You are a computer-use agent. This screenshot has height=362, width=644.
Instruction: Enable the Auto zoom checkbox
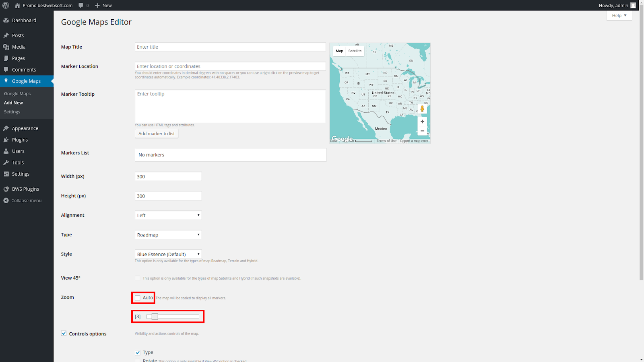[x=138, y=298]
